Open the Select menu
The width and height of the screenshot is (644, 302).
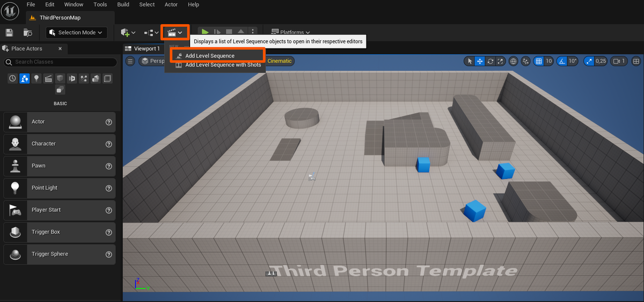pyautogui.click(x=147, y=4)
